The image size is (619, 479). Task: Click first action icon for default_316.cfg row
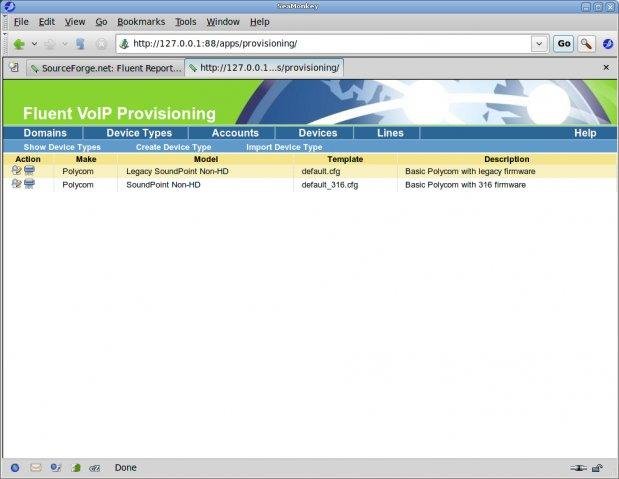point(17,184)
